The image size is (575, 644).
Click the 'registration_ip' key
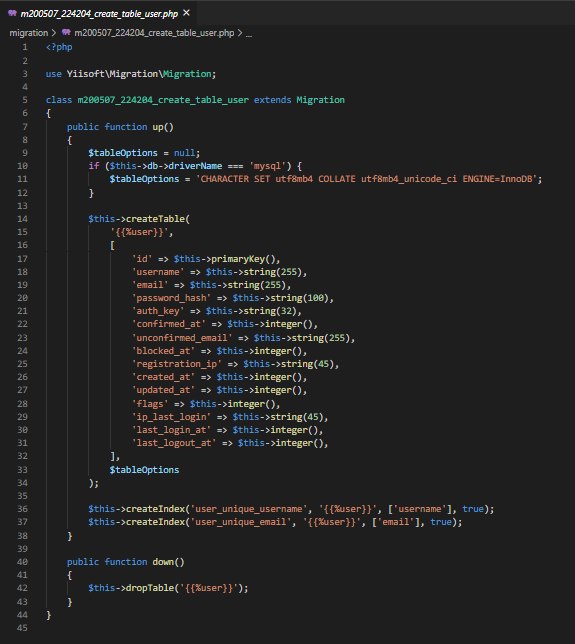(x=177, y=364)
